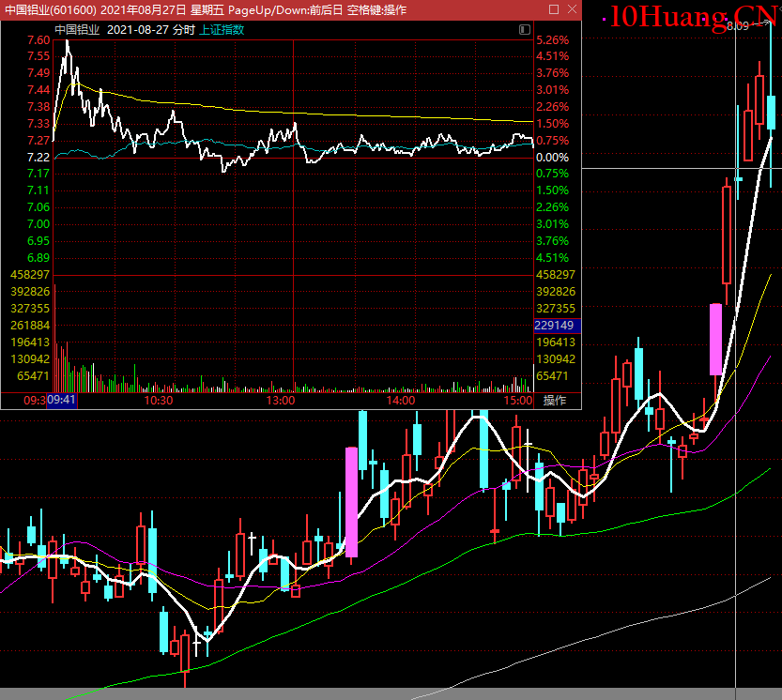Click the 7.11 green price label
The height and width of the screenshot is (700, 782).
[x=38, y=190]
